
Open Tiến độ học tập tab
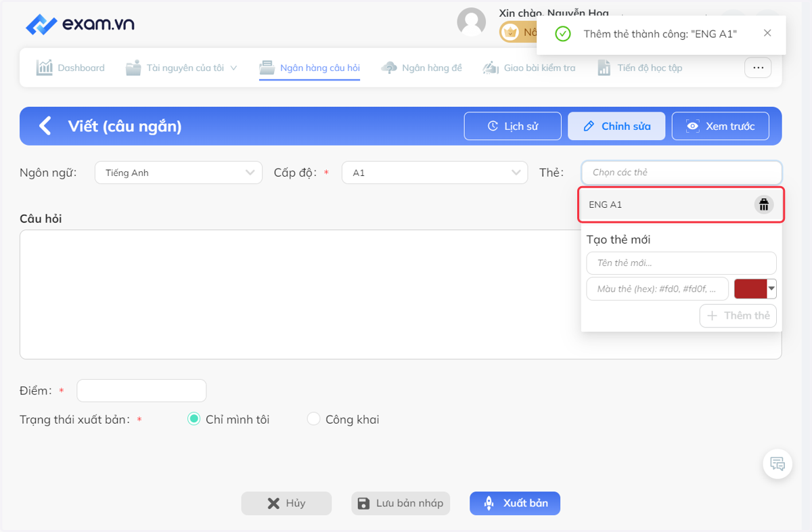point(639,68)
